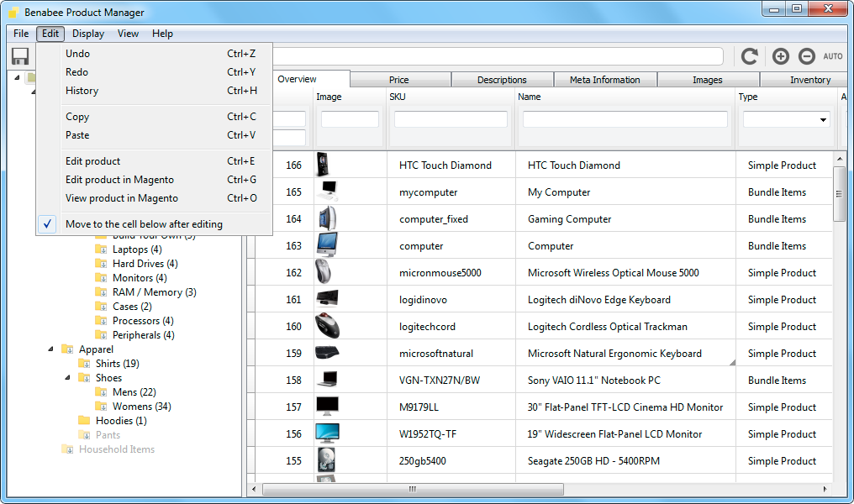Viewport: 854px width, 504px height.
Task: Click the Hoodies folder icon
Action: coord(84,421)
